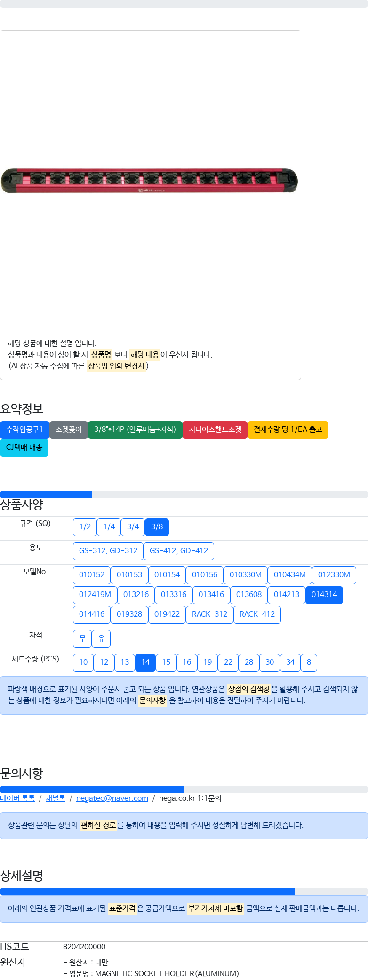Click the GS-312, GD-312 usage option
The height and width of the screenshot is (980, 368).
tap(108, 551)
